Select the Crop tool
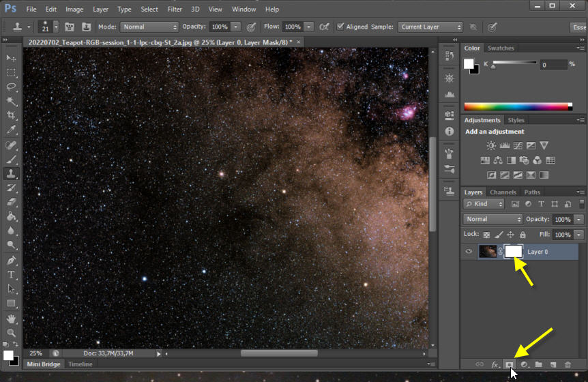 click(12, 115)
